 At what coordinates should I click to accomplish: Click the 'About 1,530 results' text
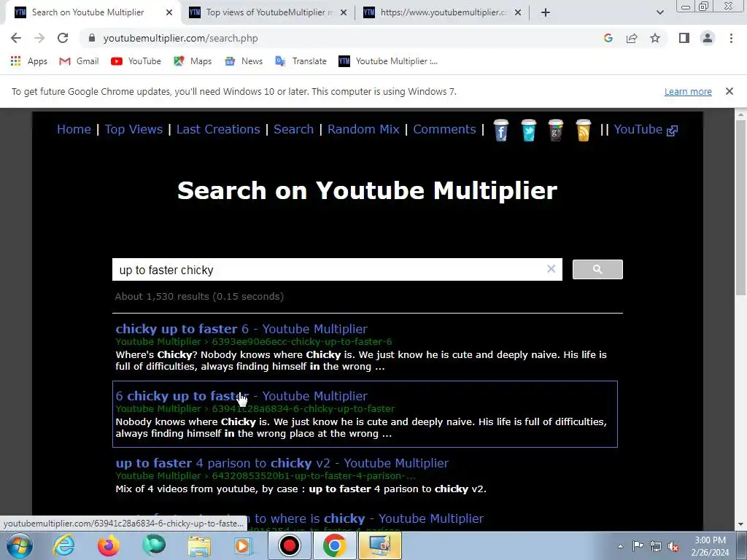click(199, 296)
